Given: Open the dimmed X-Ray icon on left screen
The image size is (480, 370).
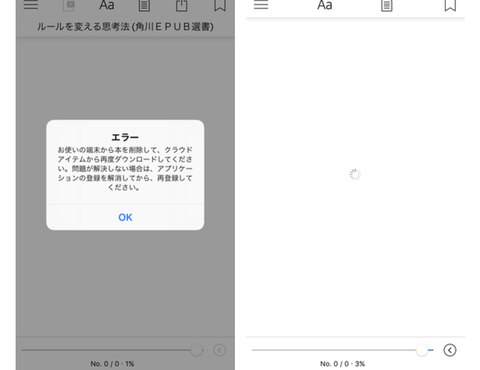Looking at the screenshot, I should pos(69,5).
